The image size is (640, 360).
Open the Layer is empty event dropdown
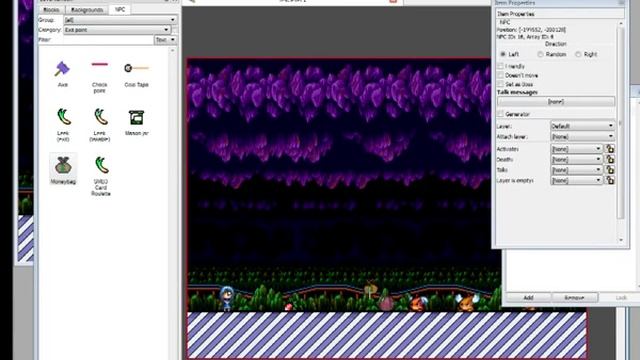tap(576, 180)
